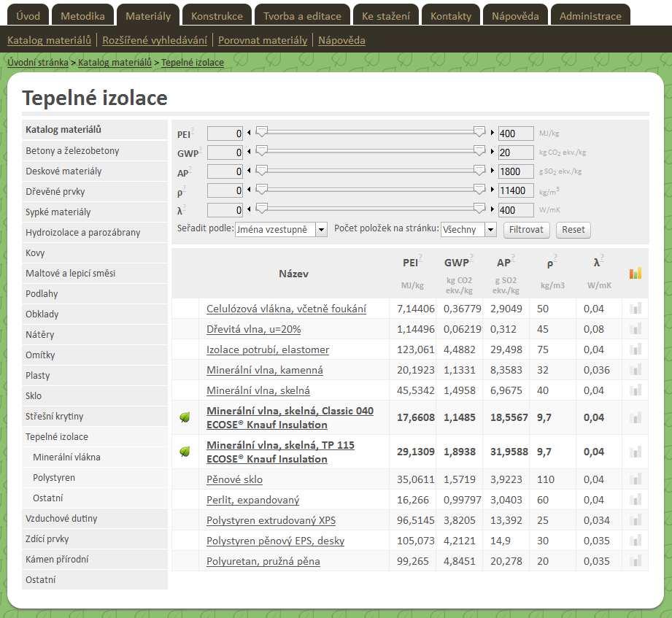672x618 pixels.
Task: Open Celulózová vlákna, včetně foukání link
Action: click(286, 309)
